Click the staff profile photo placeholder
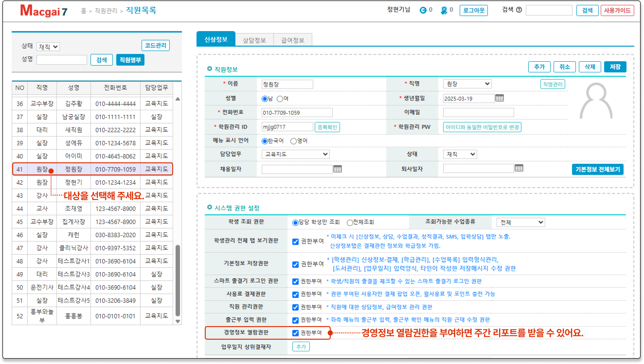The height and width of the screenshot is (364, 644). click(x=596, y=101)
